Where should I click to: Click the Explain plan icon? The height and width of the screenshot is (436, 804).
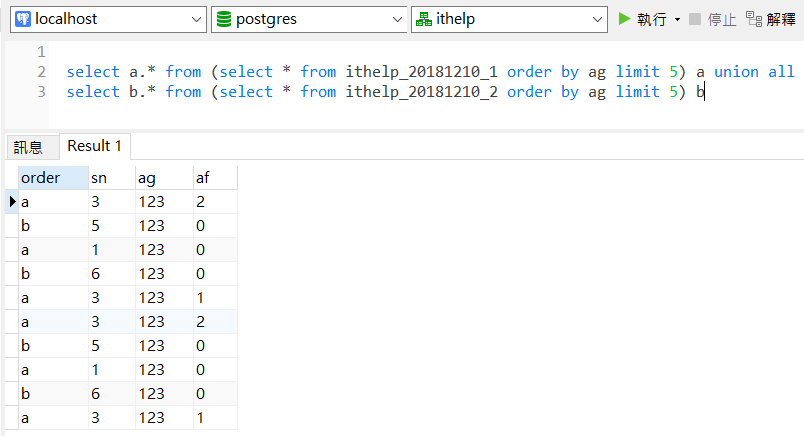coord(754,19)
